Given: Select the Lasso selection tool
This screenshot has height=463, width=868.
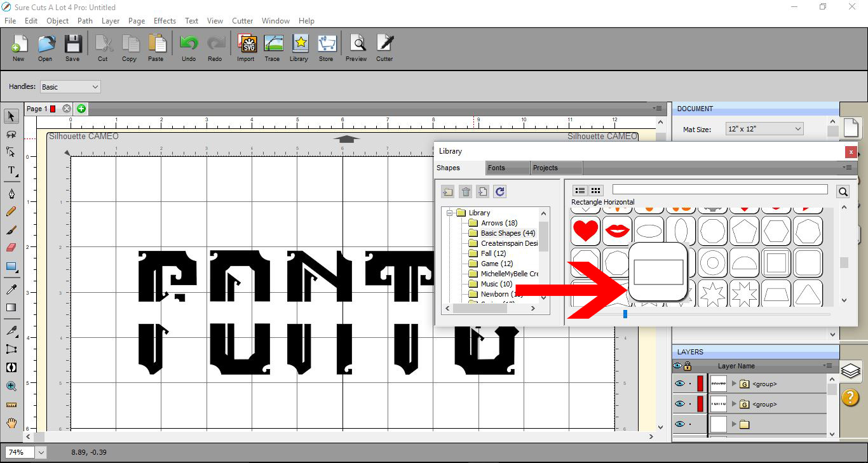Looking at the screenshot, I should pos(11,134).
